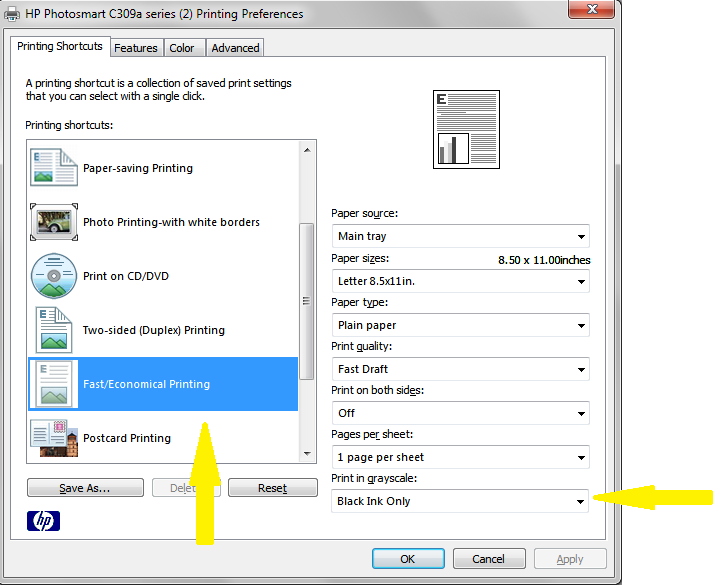Select Two-sided (Duplex) Printing label

(154, 330)
